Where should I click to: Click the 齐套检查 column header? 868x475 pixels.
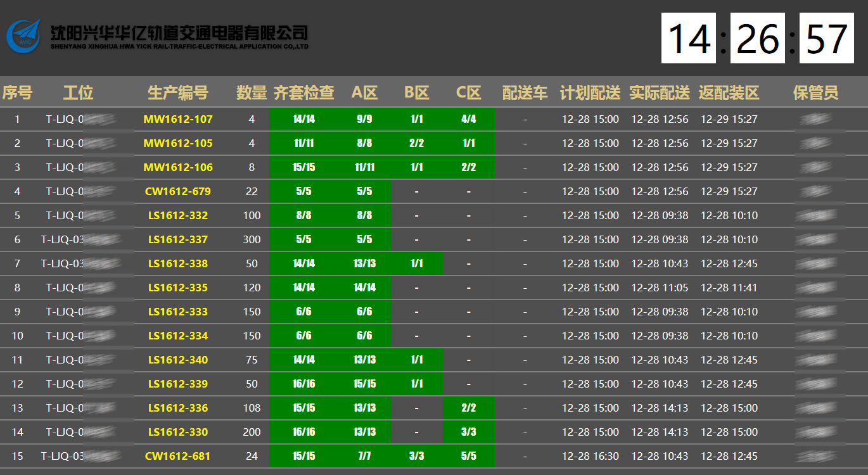[304, 93]
